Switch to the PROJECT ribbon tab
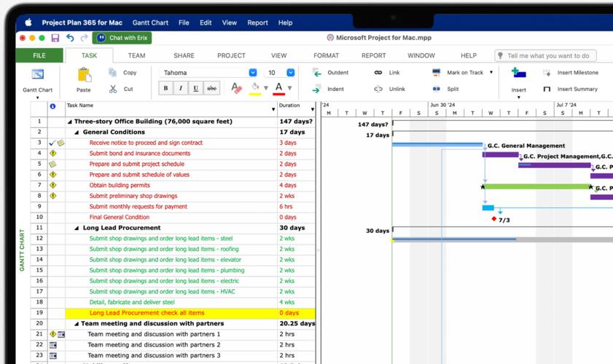The image size is (613, 364). pyautogui.click(x=231, y=55)
